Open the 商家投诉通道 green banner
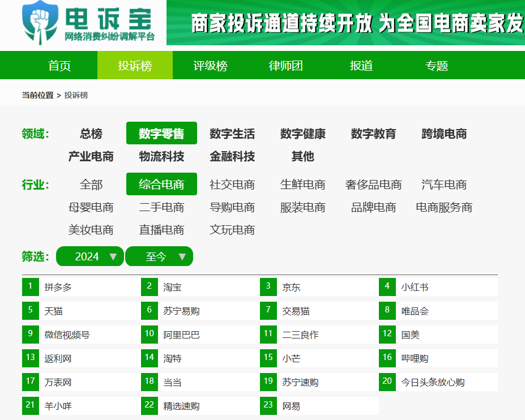This screenshot has width=525, height=420. coord(345,23)
